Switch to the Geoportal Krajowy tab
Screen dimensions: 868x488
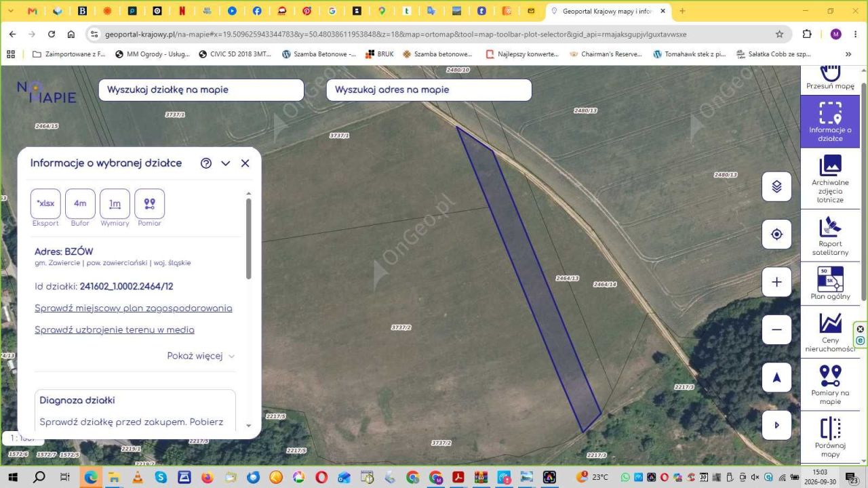pyautogui.click(x=608, y=11)
